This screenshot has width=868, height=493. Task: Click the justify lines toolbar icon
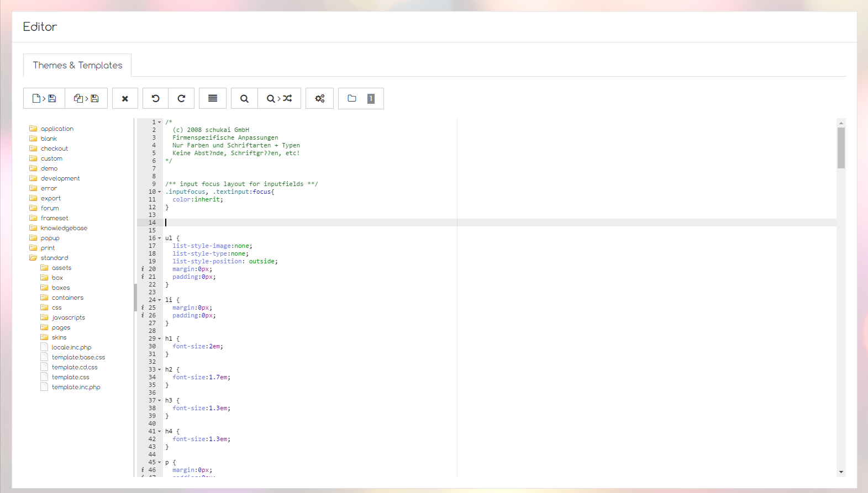213,98
